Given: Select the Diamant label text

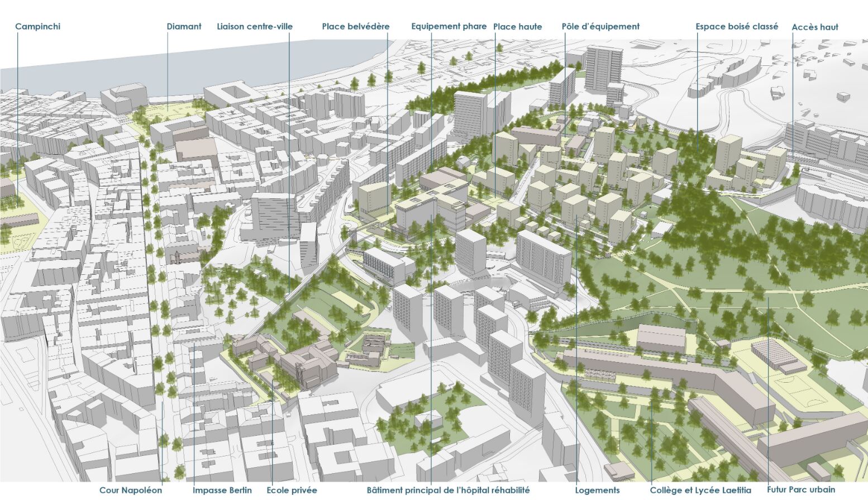Looking at the screenshot, I should click(x=184, y=26).
